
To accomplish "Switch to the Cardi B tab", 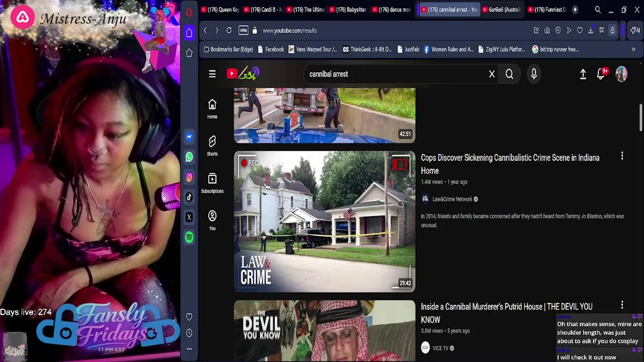I will coord(263,10).
